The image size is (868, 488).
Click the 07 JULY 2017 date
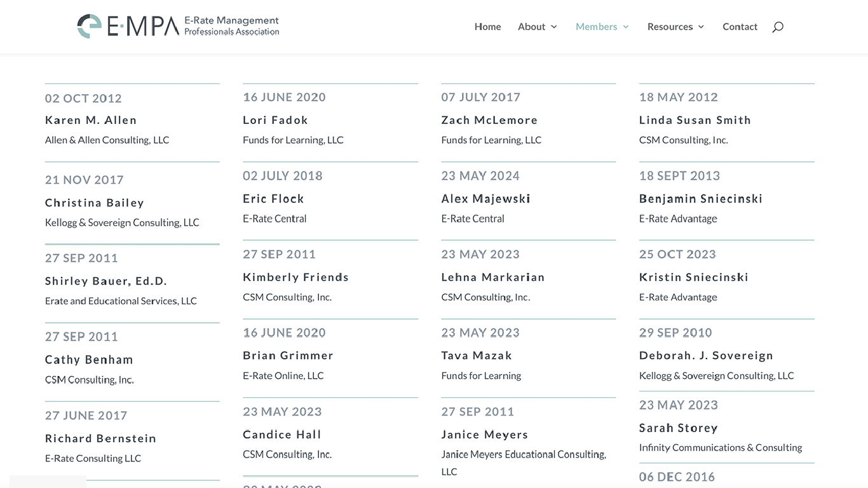coord(481,97)
